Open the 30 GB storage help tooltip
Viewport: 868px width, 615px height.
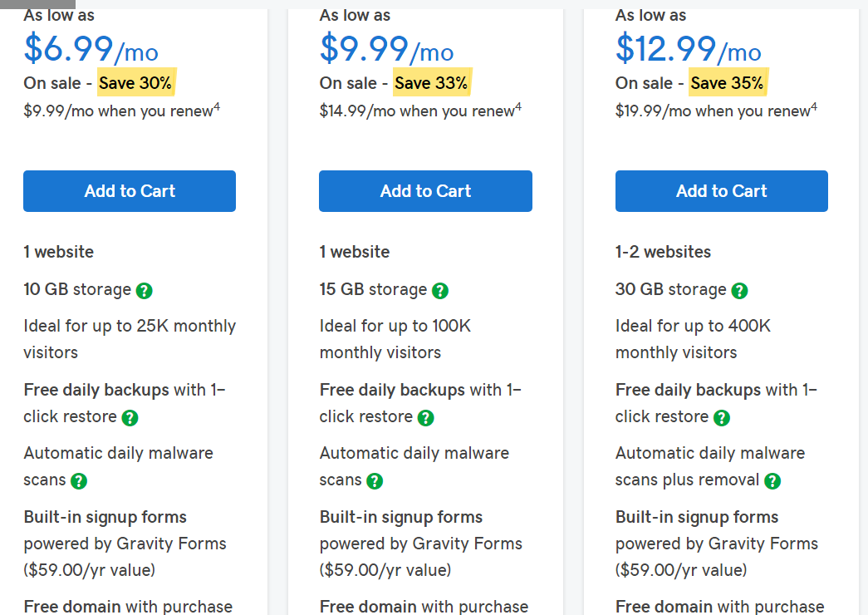pos(739,291)
